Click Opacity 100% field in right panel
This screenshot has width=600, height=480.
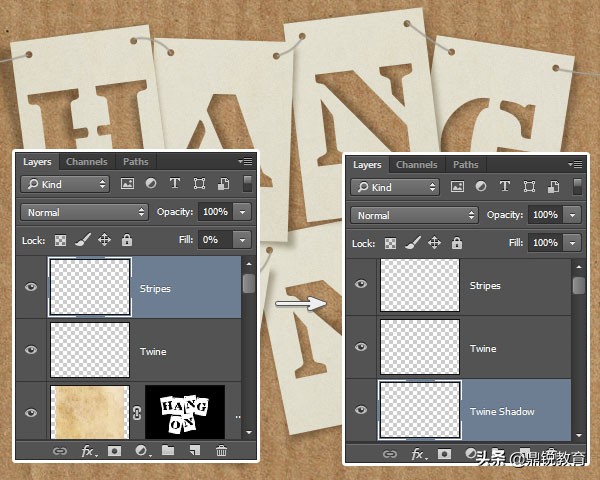[x=545, y=215]
